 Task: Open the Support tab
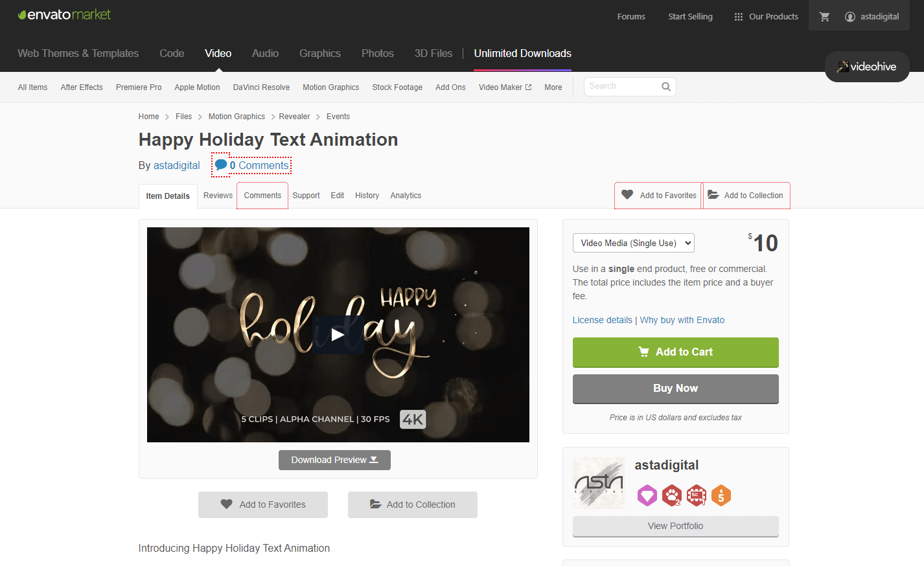(x=306, y=196)
